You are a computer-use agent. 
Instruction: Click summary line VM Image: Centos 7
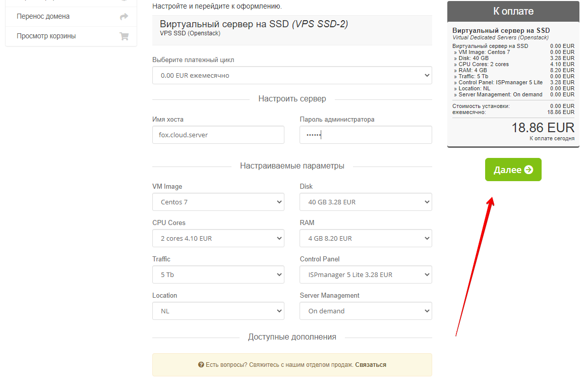tap(513, 52)
